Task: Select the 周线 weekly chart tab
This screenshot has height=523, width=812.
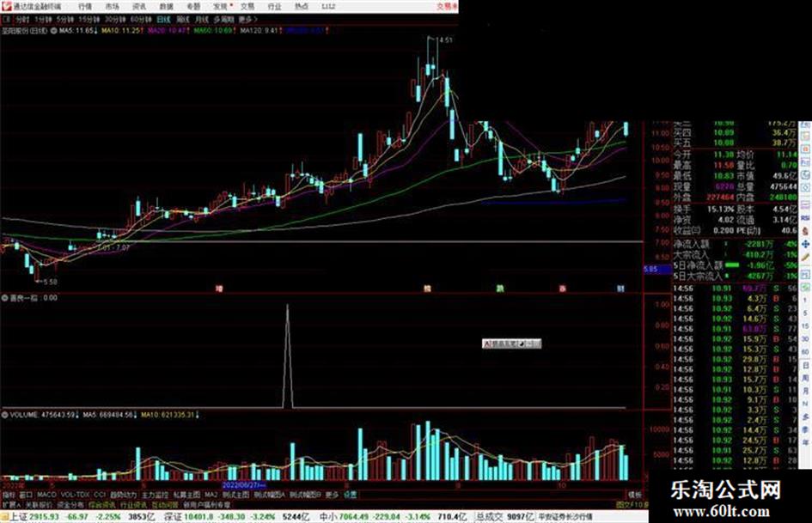Action: [x=183, y=19]
